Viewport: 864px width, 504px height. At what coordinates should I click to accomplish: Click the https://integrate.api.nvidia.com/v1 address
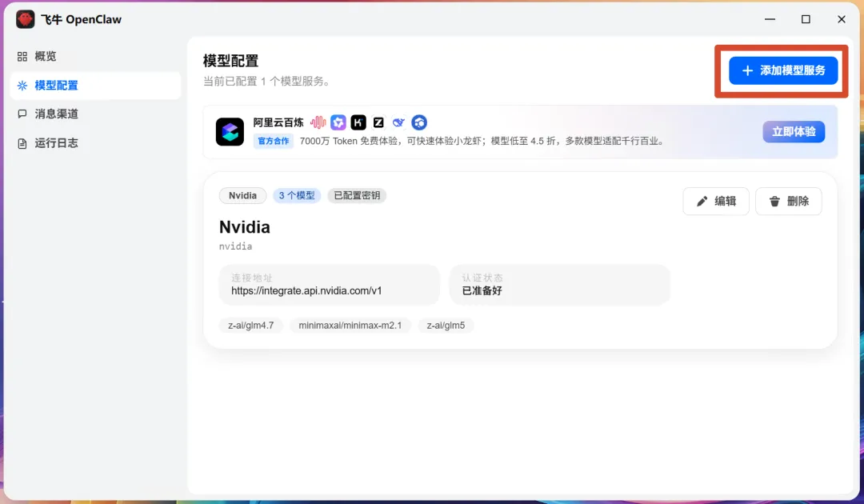coord(306,291)
